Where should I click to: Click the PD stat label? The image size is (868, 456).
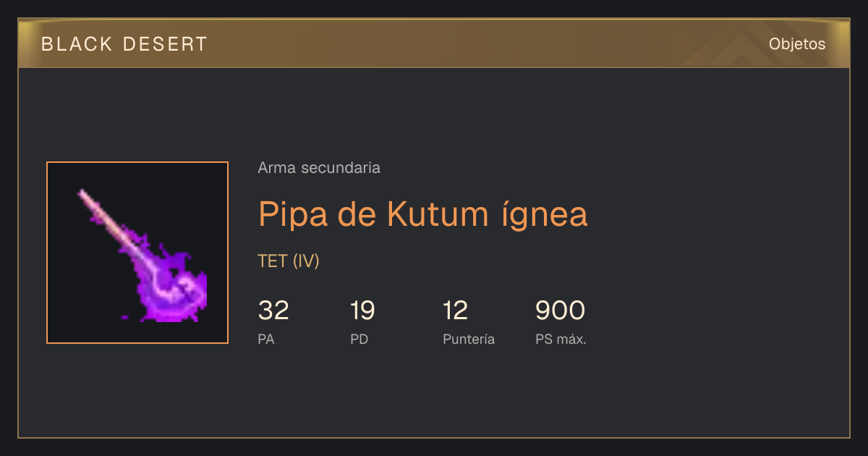click(x=359, y=339)
